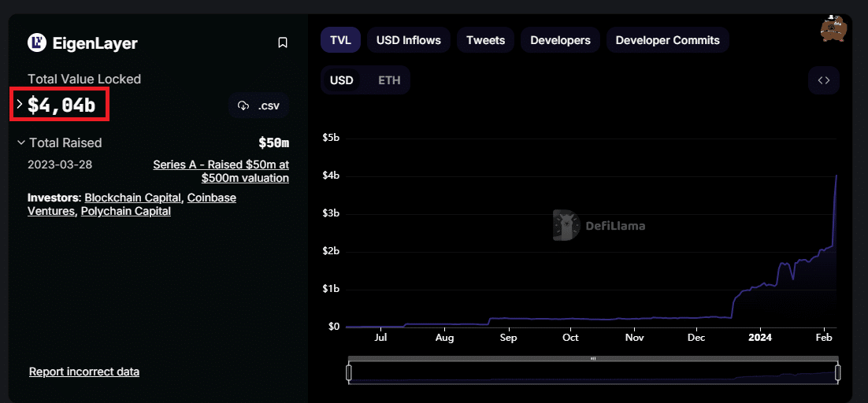
Task: Click the $1b y-axis label
Action: (x=331, y=289)
